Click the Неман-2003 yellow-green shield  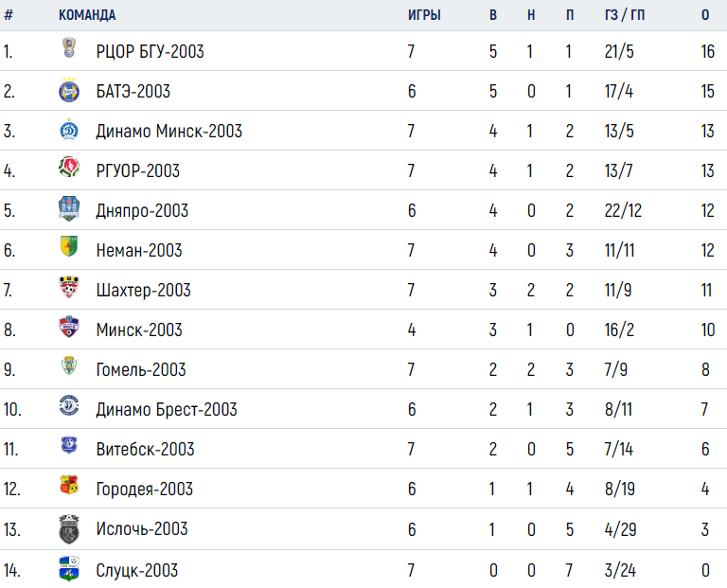click(69, 246)
